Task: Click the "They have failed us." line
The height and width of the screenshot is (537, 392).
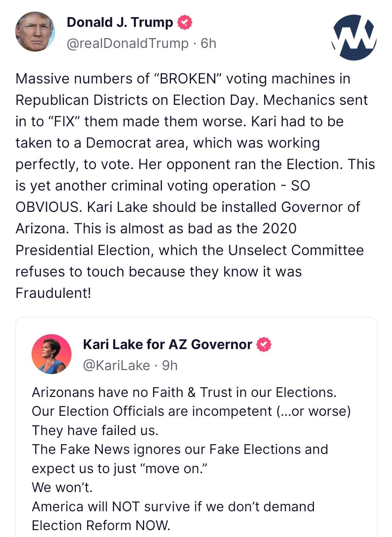Action: pyautogui.click(x=95, y=430)
